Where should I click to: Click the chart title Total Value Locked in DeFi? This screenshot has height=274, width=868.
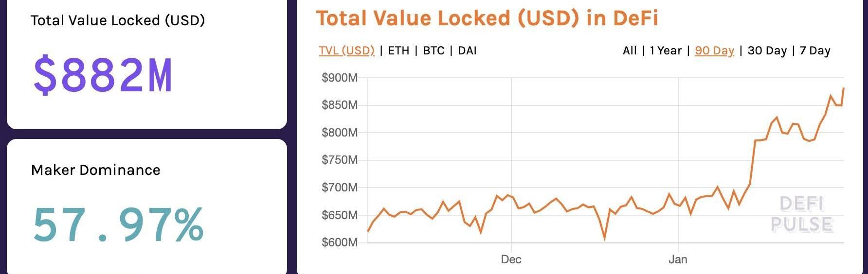(x=487, y=18)
